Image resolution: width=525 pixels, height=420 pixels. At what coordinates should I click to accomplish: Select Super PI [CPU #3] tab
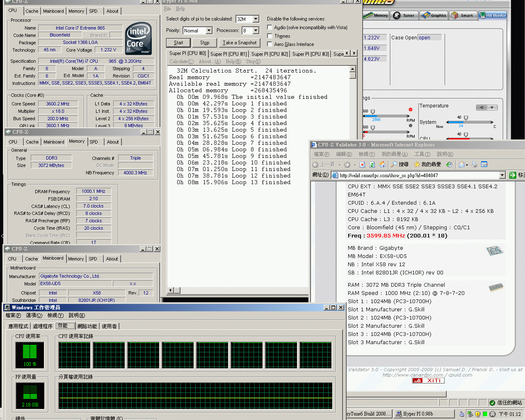coord(310,54)
